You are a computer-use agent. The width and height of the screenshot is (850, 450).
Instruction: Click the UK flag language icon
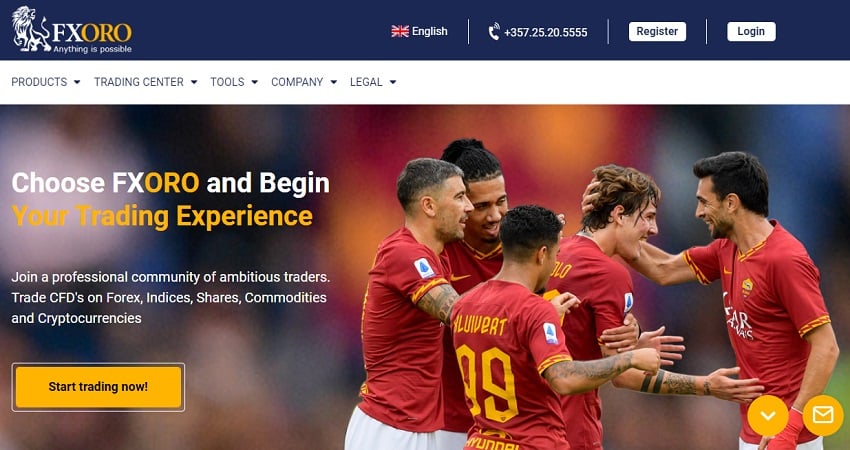pyautogui.click(x=400, y=31)
